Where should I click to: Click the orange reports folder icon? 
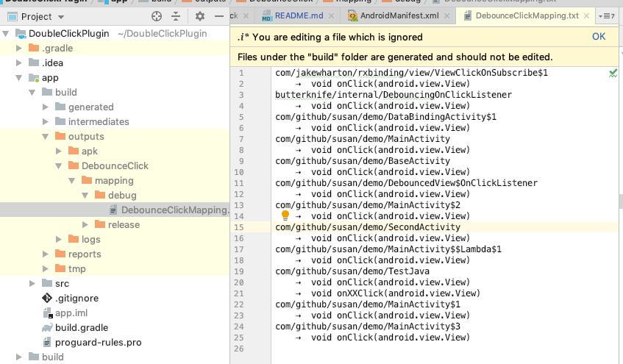[60, 254]
